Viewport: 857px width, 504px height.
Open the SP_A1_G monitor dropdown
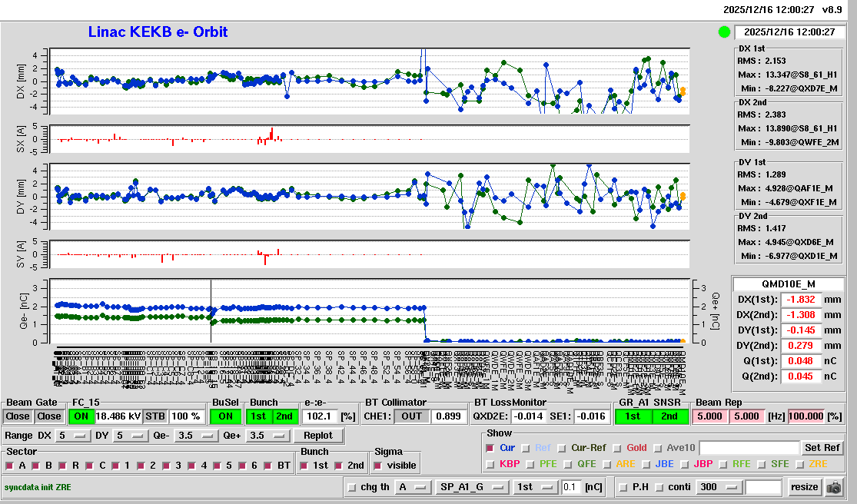[x=472, y=487]
